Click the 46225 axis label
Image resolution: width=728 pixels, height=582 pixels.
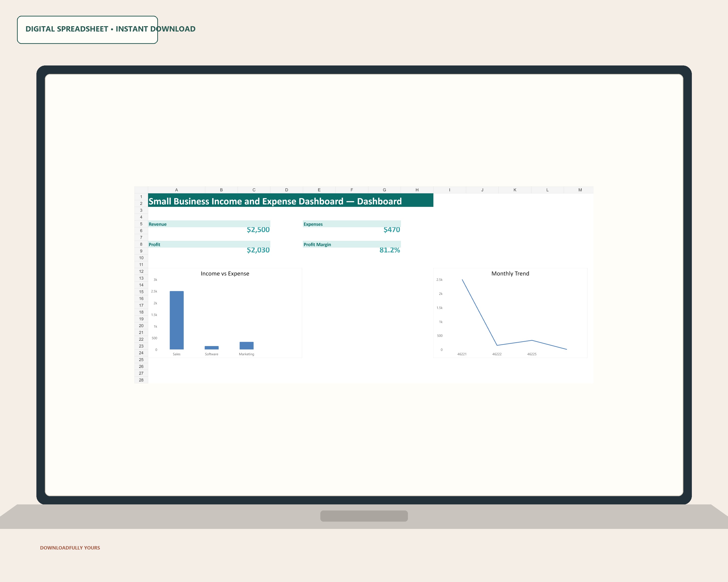pyautogui.click(x=532, y=354)
